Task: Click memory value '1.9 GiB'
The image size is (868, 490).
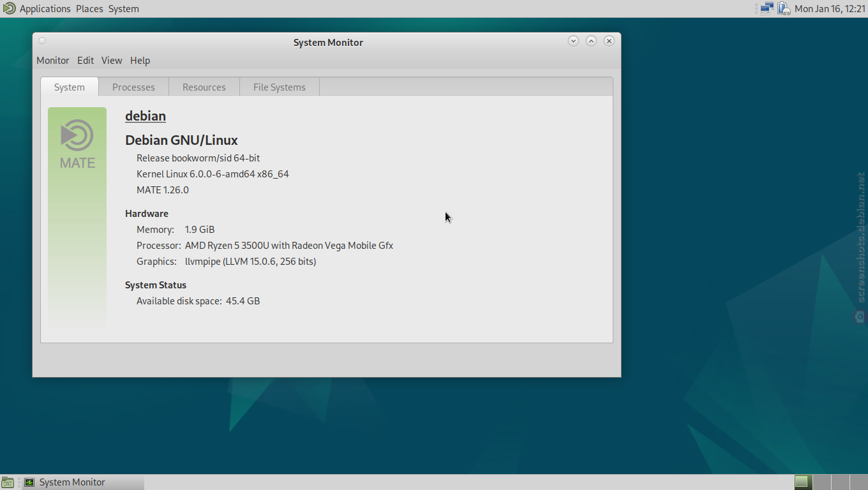Action: coord(200,230)
